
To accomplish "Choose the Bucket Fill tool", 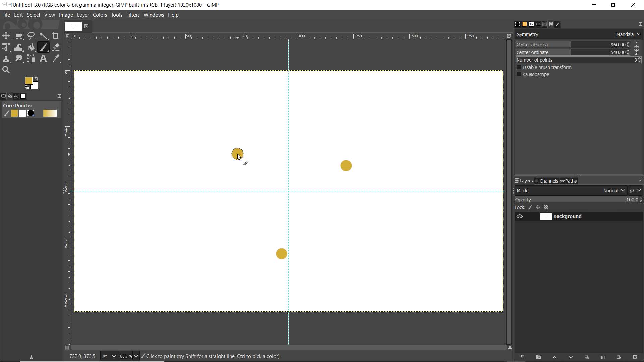I will [31, 47].
